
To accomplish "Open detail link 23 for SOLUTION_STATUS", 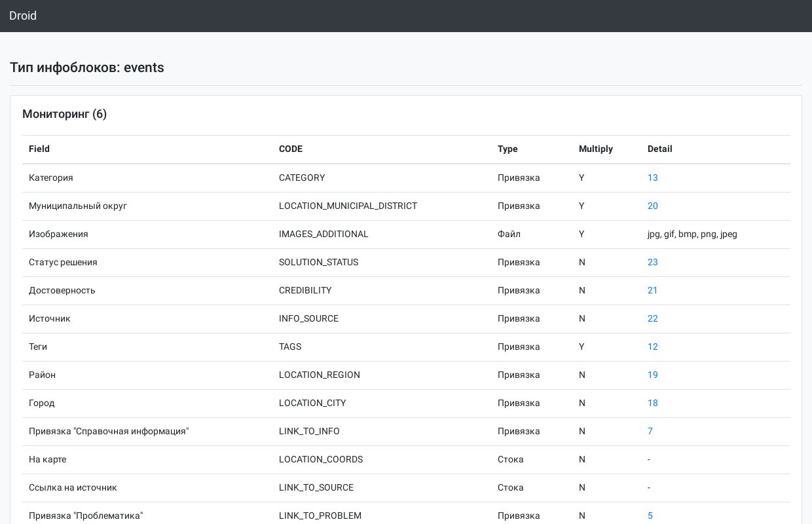I will (x=653, y=262).
